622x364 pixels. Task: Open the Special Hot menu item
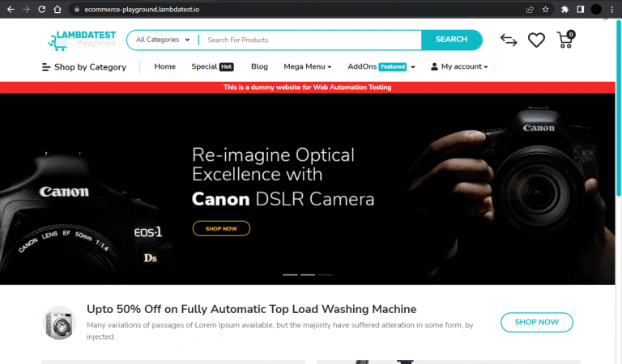point(212,66)
